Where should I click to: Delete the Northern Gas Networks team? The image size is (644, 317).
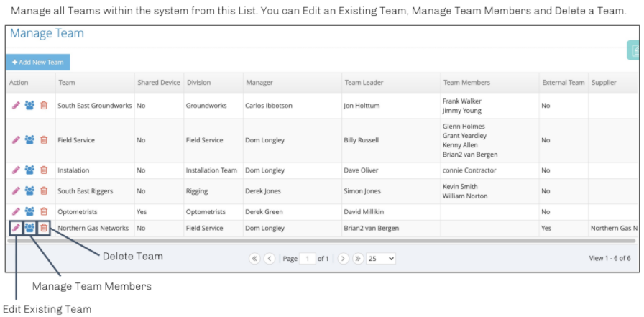[44, 228]
